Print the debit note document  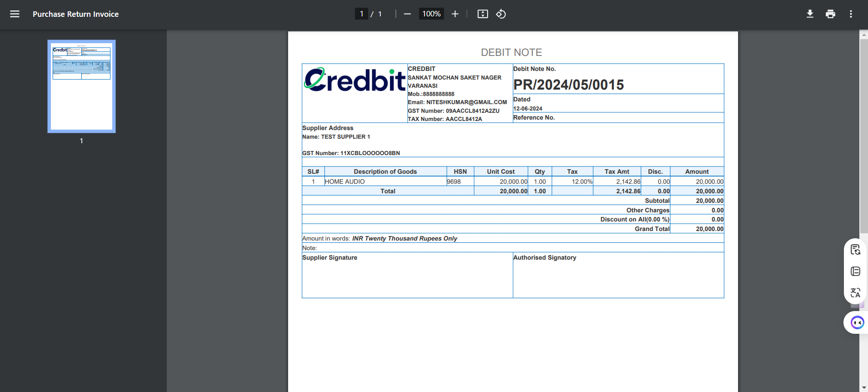(x=830, y=14)
